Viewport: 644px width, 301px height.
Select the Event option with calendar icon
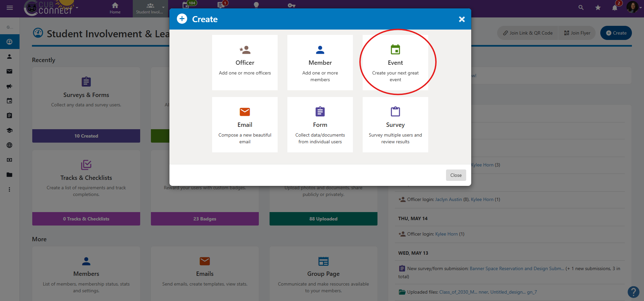[x=395, y=62]
